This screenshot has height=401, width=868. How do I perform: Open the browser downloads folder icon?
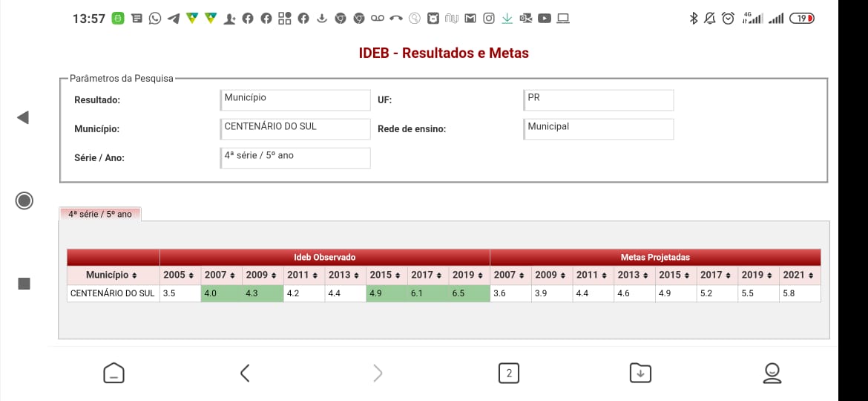(640, 373)
